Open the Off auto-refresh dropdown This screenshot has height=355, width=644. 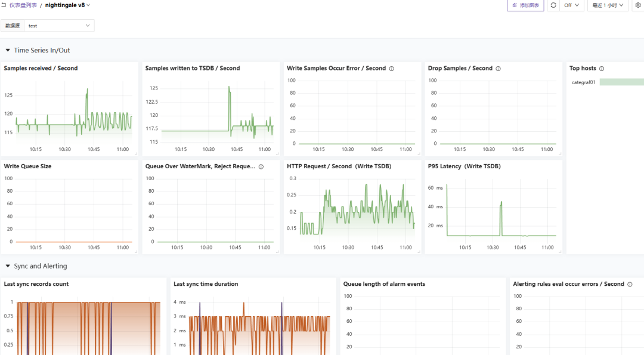pos(571,5)
